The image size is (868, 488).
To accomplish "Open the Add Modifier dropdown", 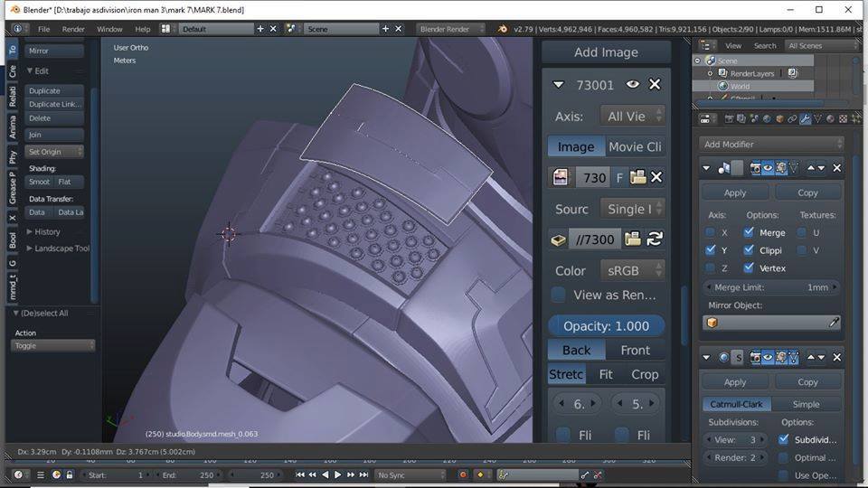I will pos(771,145).
